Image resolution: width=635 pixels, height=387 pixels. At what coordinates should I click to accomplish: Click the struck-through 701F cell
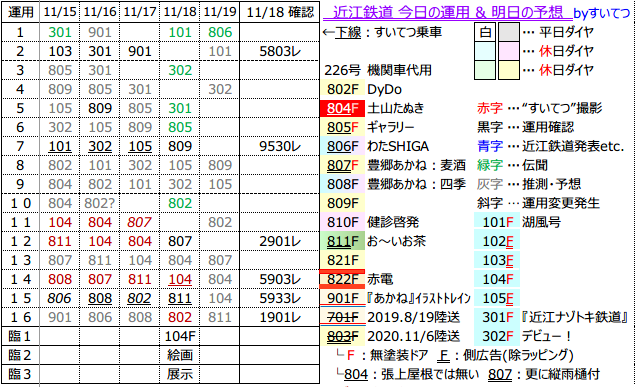pos(343,317)
